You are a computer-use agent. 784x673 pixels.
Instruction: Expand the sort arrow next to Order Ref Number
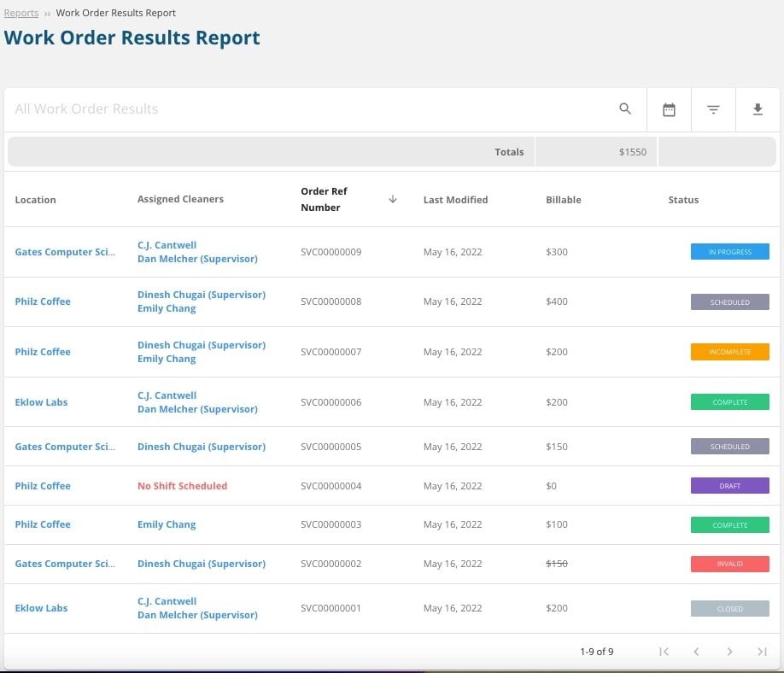[x=392, y=199]
